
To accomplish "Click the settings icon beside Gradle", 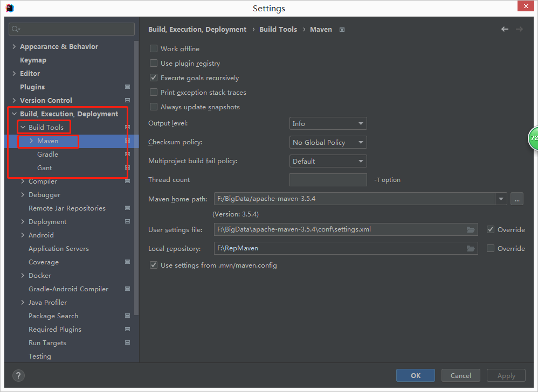I will point(127,154).
